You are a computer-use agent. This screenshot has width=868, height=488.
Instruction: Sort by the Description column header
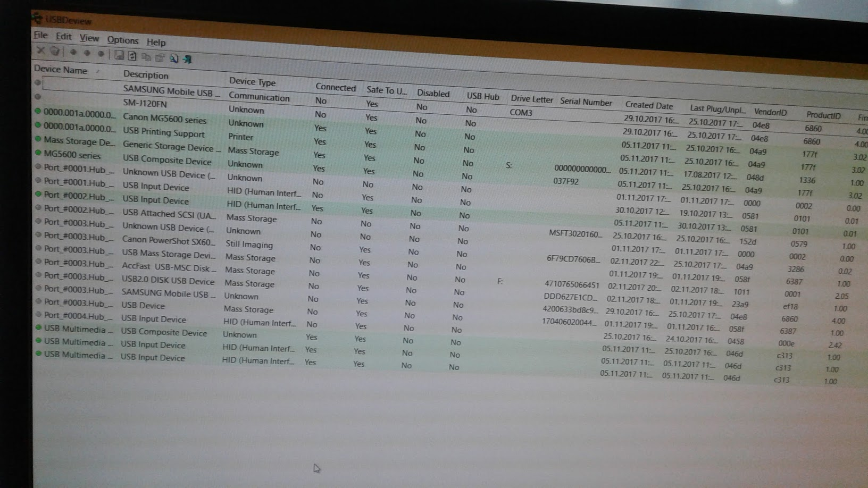pos(146,75)
